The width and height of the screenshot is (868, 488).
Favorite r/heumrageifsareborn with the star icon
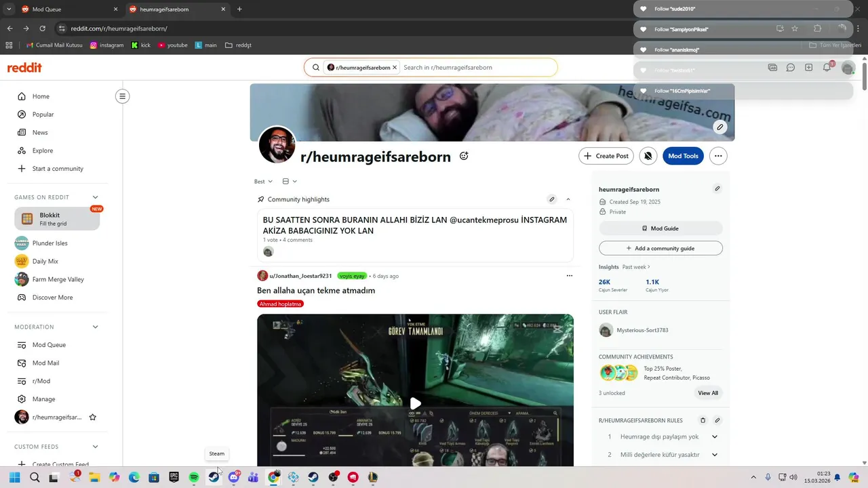93,418
